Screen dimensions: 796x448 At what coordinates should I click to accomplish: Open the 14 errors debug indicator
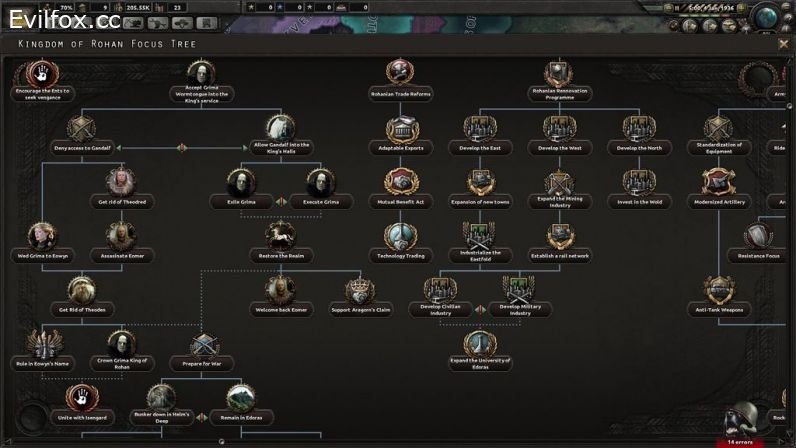pos(740,442)
